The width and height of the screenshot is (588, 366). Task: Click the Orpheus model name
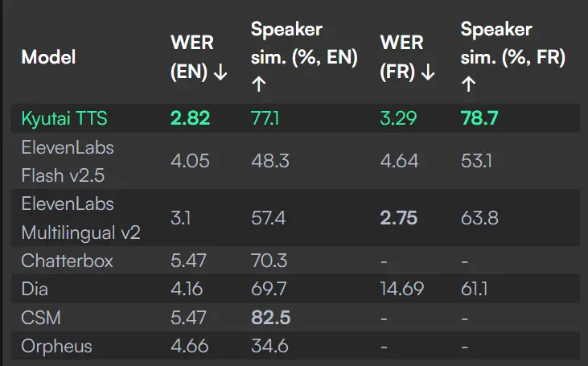tap(56, 347)
